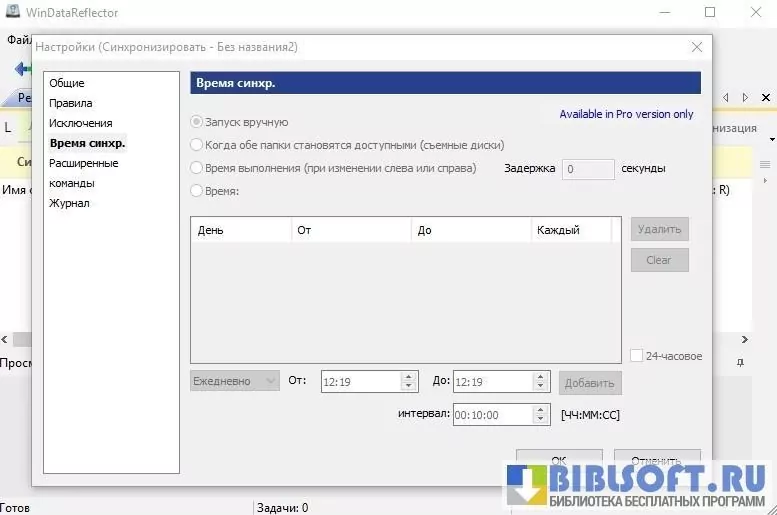This screenshot has width=777, height=515.
Task: Click the Clear button
Action: pyautogui.click(x=659, y=260)
